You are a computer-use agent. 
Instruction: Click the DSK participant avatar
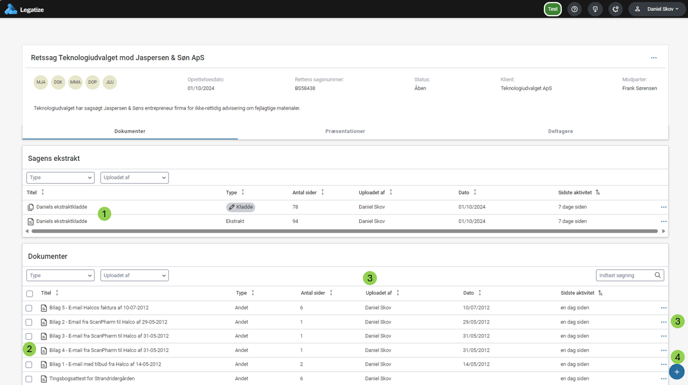tap(58, 82)
